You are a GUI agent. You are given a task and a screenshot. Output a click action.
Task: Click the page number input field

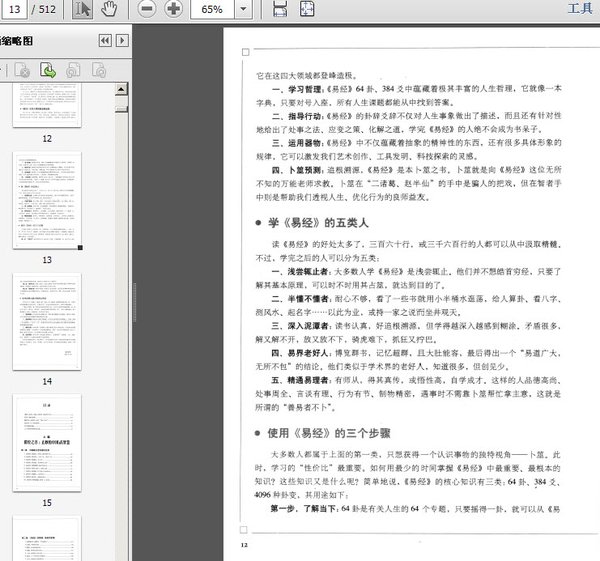(x=21, y=10)
